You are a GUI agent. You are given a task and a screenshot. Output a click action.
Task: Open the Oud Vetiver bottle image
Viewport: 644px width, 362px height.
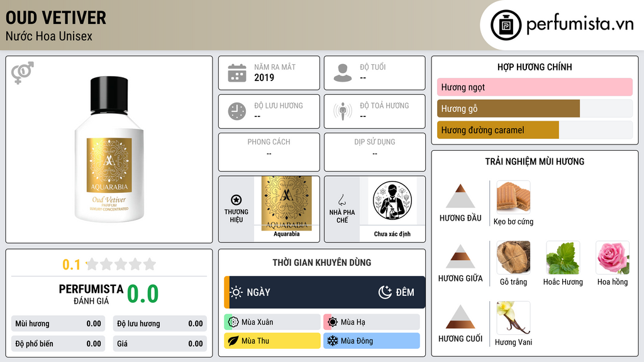109,150
